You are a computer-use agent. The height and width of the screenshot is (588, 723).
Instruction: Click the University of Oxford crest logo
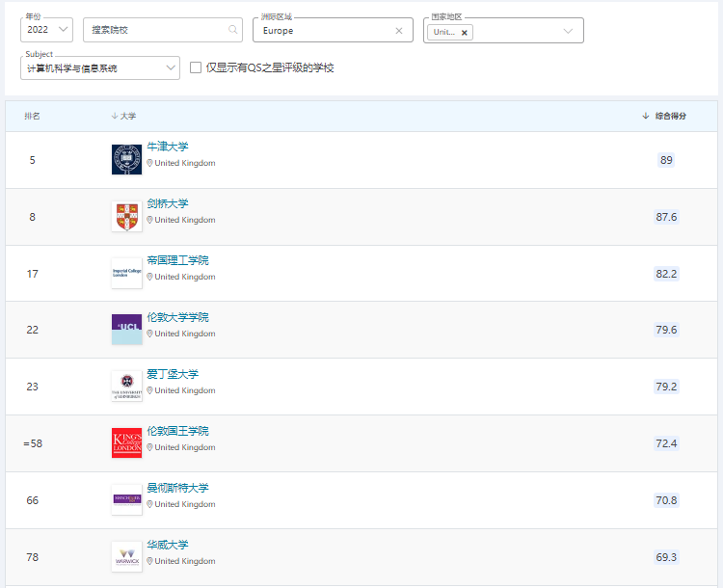(126, 160)
